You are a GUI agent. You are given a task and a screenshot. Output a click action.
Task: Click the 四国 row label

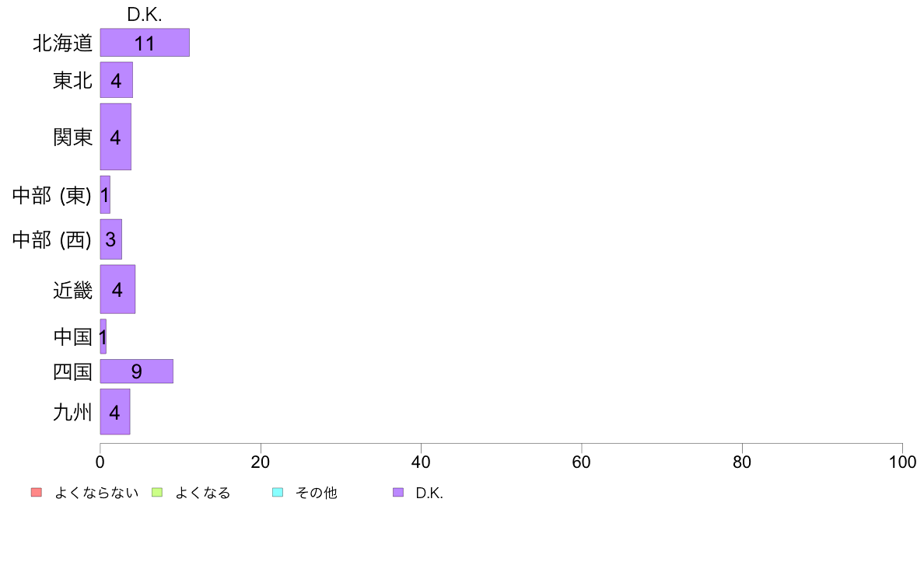point(72,371)
